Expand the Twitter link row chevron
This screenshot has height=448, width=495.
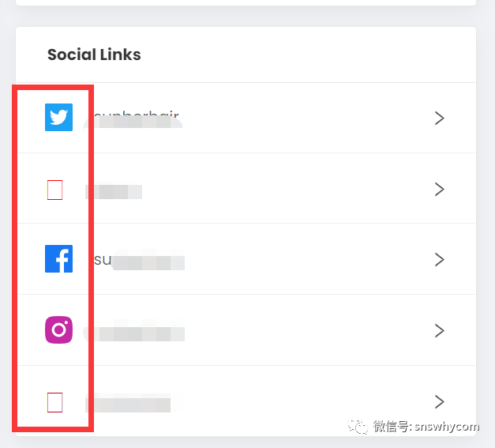click(x=440, y=119)
